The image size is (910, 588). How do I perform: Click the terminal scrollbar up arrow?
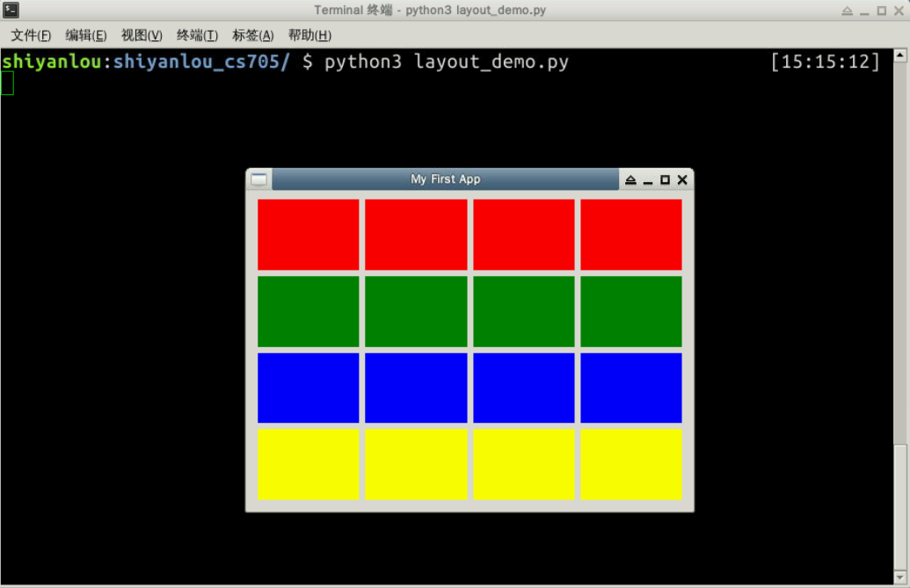(899, 56)
